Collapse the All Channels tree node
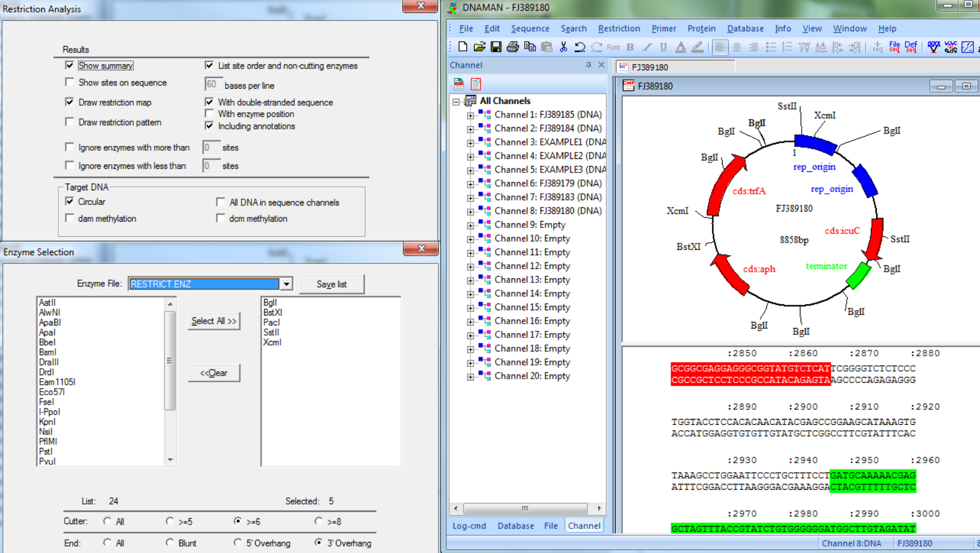This screenshot has width=980, height=553. coord(456,101)
